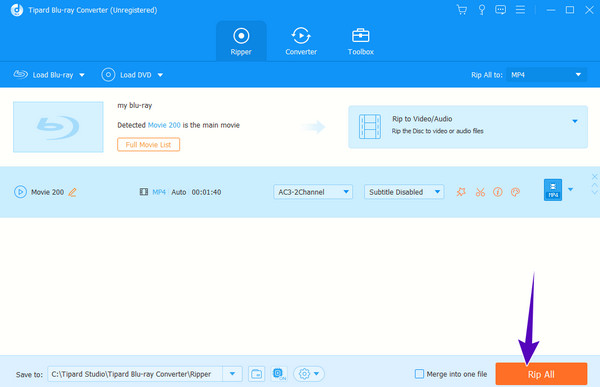
Task: Switch to the Converter tab
Action: click(x=301, y=41)
